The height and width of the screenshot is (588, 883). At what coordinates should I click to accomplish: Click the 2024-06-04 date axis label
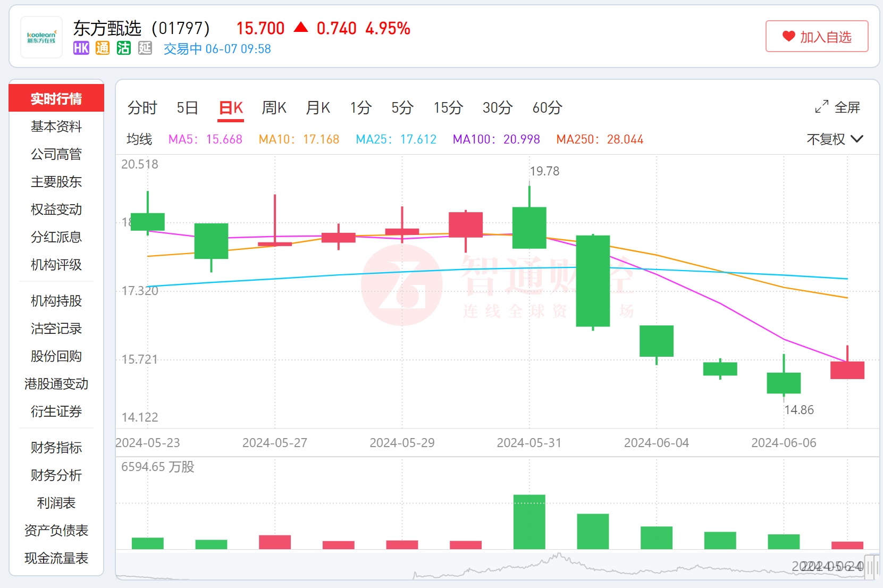pos(657,443)
